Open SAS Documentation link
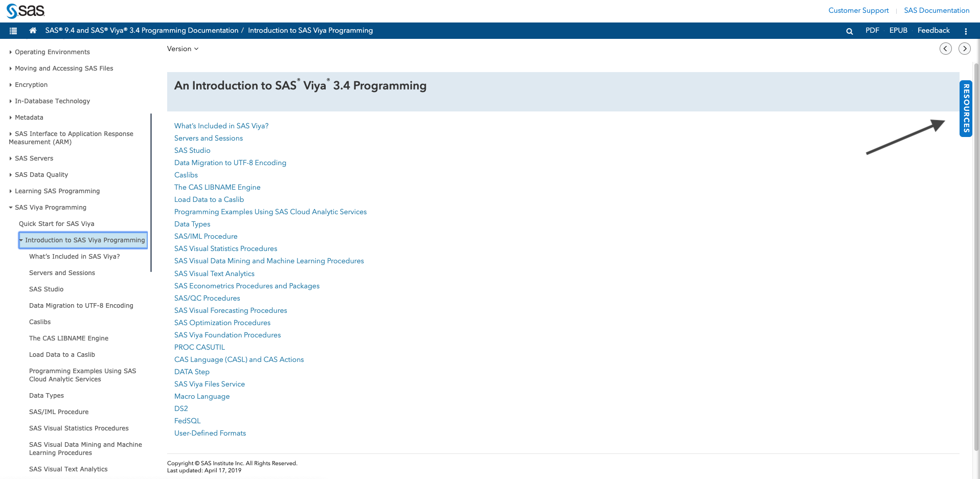This screenshot has width=980, height=479. click(937, 11)
